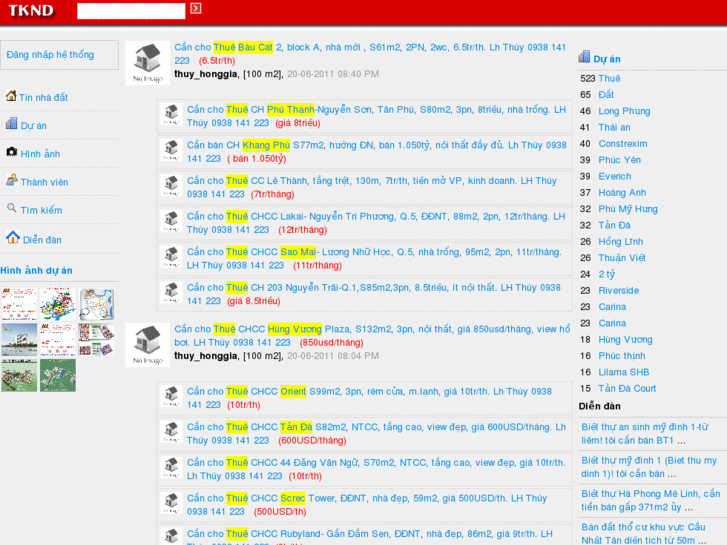Click small house icon of 203 Nguyễn Trãi listing
The width and height of the screenshot is (727, 545).
coord(171,292)
